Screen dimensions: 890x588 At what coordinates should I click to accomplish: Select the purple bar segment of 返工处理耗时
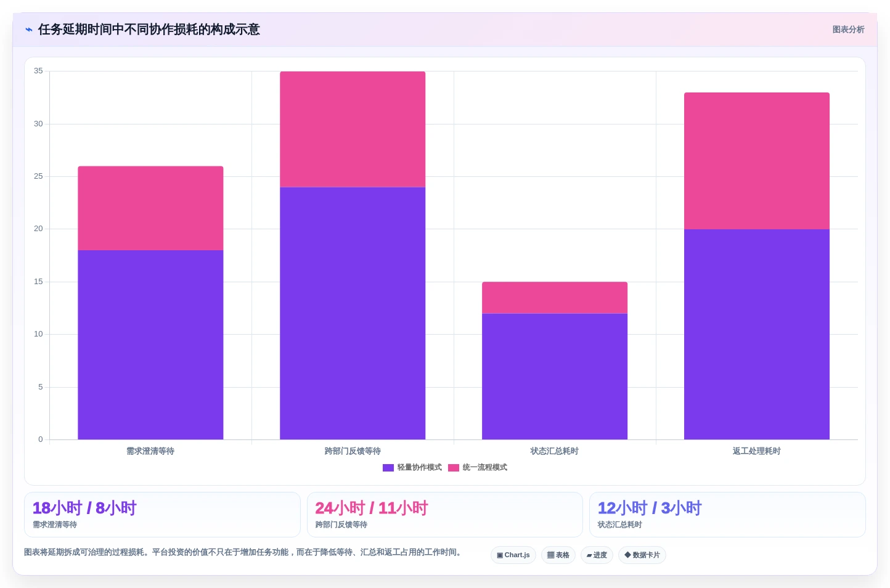coord(757,334)
